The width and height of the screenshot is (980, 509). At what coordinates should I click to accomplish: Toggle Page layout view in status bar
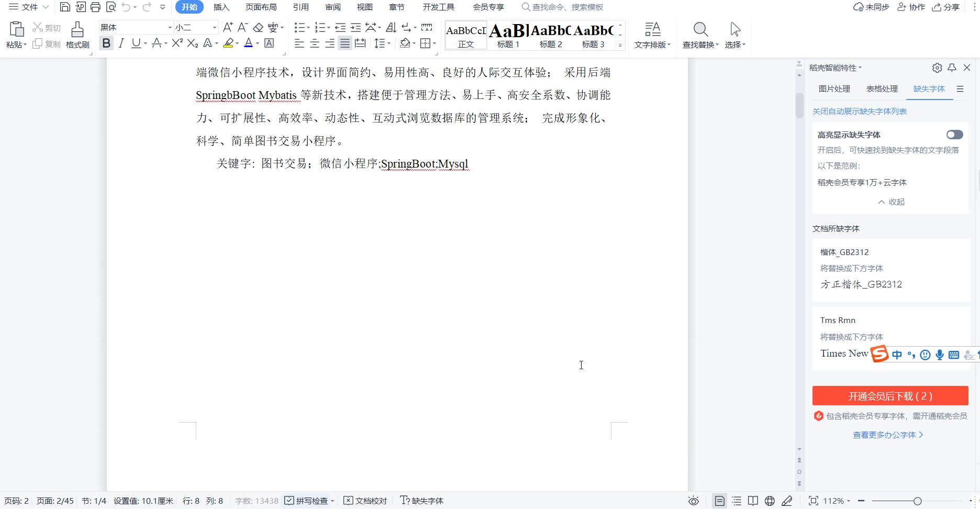[720, 501]
